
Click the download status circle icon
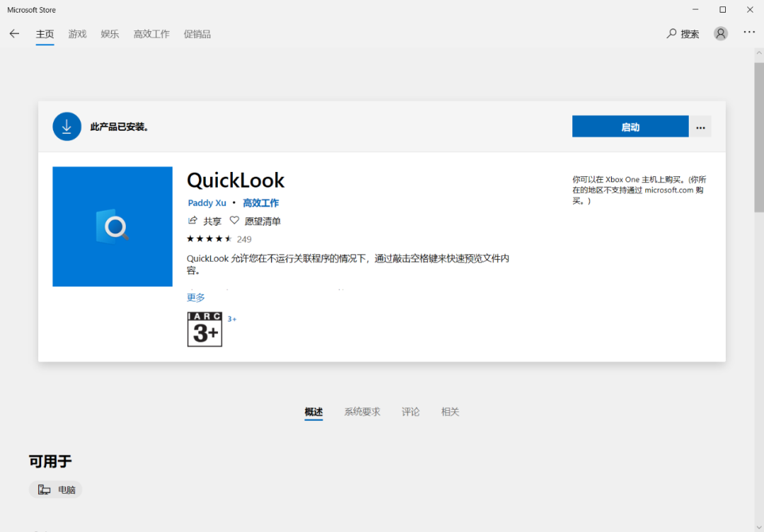coord(66,127)
